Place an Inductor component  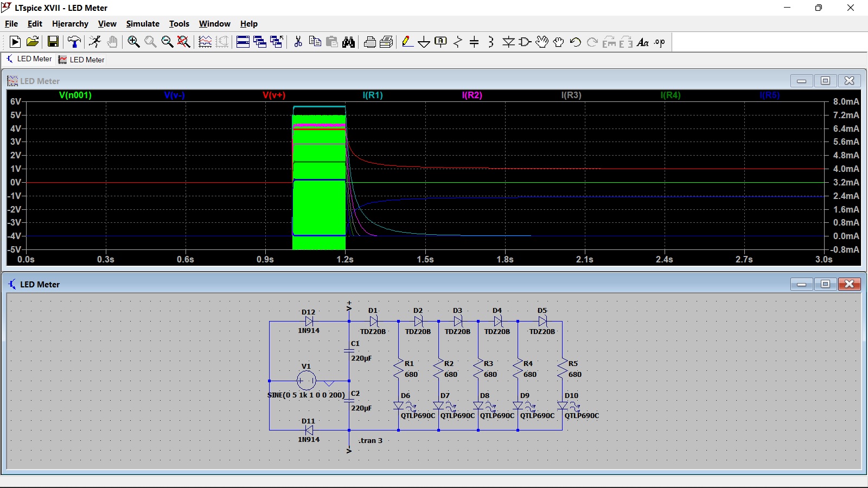click(x=491, y=42)
